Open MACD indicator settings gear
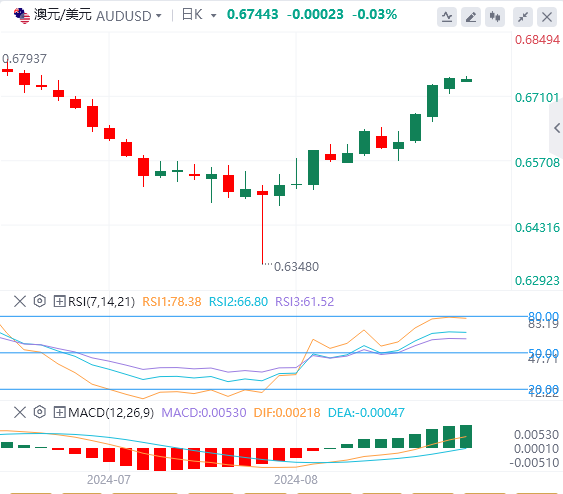Viewport: 563px width, 494px height. click(x=39, y=412)
